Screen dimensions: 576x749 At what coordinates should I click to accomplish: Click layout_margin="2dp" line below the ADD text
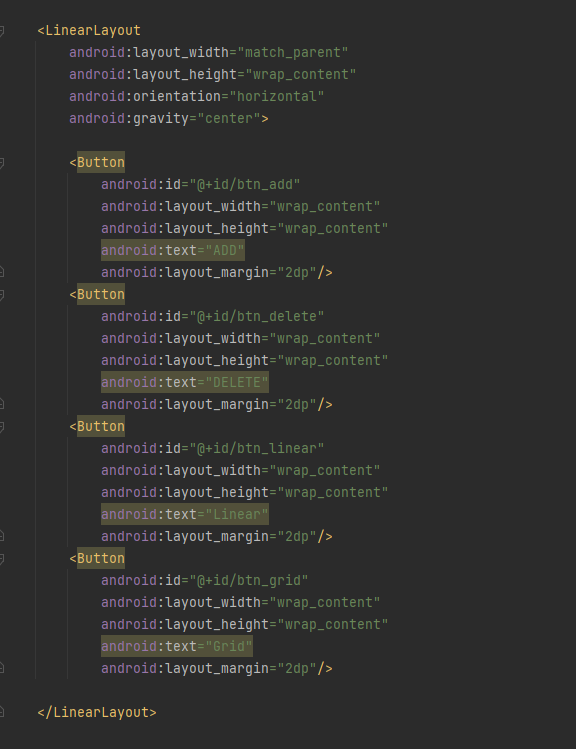coord(217,272)
